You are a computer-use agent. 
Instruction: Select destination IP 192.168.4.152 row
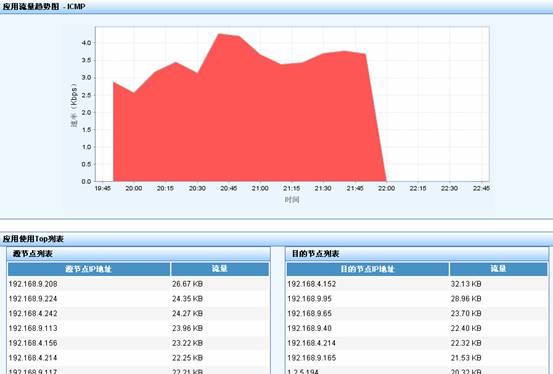click(417, 284)
